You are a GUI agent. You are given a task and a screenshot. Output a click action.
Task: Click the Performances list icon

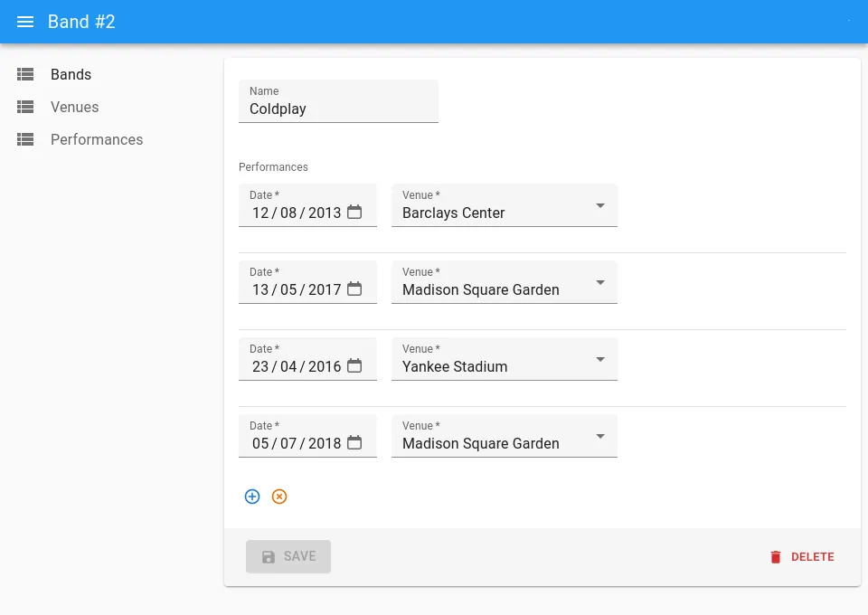tap(25, 139)
